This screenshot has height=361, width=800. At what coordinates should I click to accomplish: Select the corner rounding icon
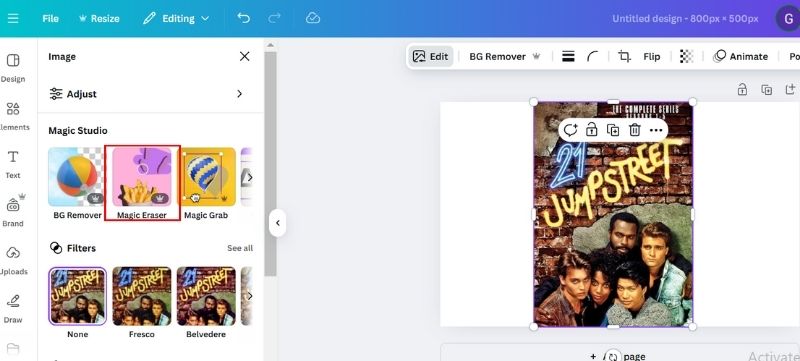592,56
